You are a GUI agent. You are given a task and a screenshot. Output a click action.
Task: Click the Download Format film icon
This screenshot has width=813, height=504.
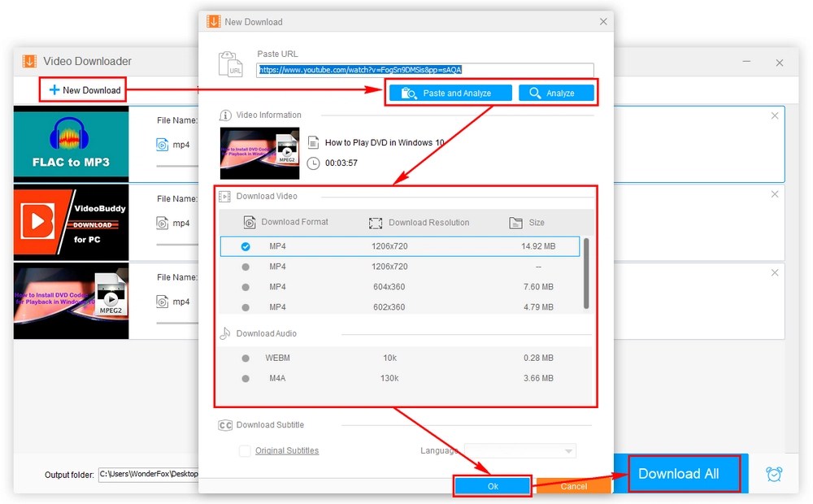pos(248,222)
